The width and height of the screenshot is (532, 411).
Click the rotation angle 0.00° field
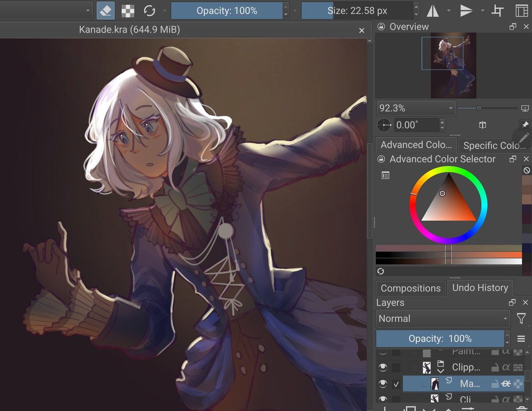pos(416,125)
